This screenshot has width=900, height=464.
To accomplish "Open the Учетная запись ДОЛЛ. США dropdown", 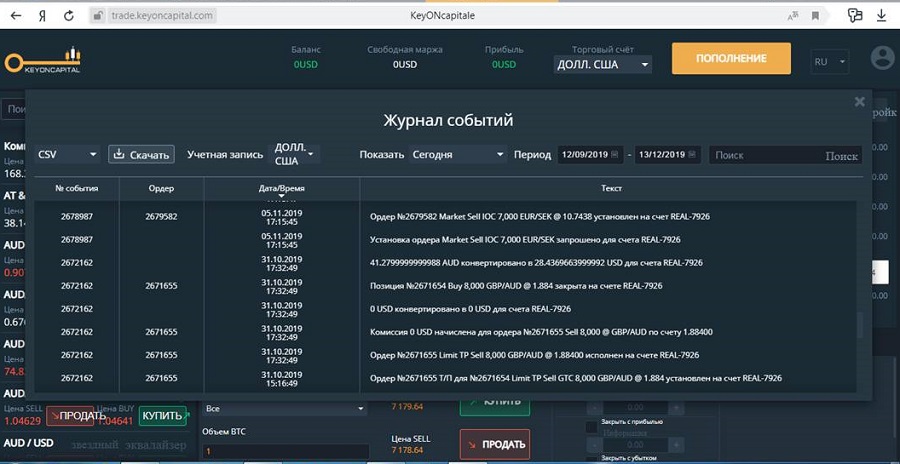I will pyautogui.click(x=293, y=154).
